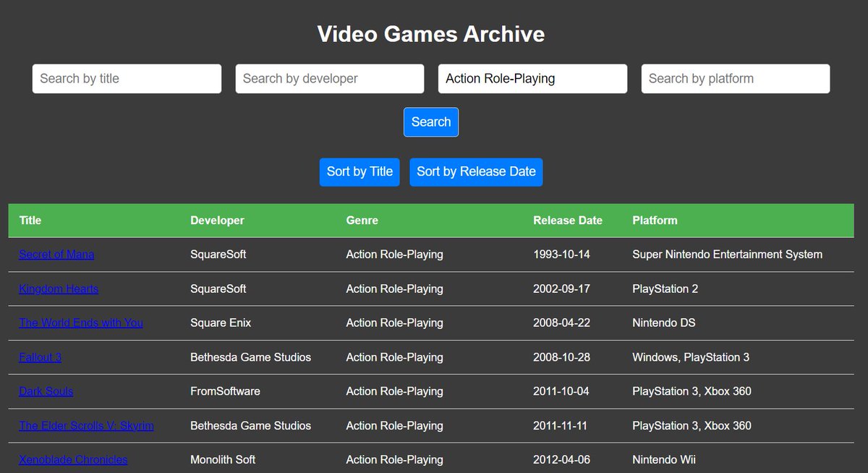Open the Dark Souls link
The height and width of the screenshot is (473, 868).
[x=46, y=391]
